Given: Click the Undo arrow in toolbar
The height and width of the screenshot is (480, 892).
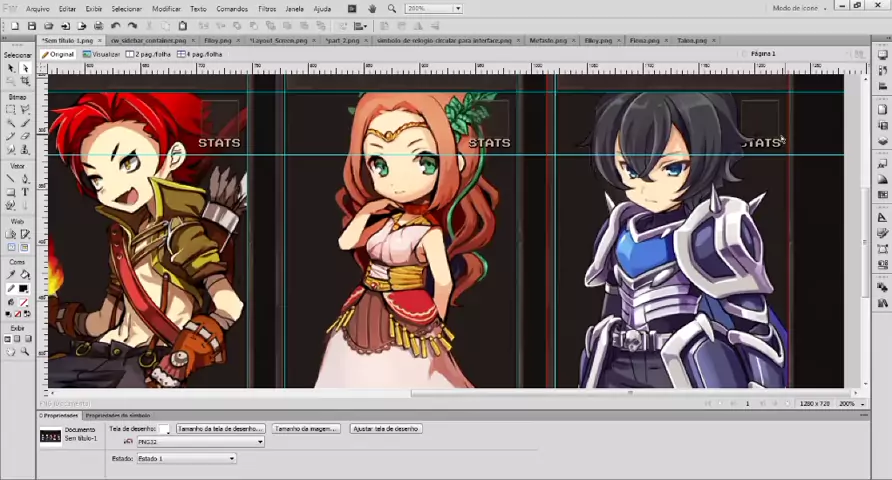Looking at the screenshot, I should click(x=115, y=26).
